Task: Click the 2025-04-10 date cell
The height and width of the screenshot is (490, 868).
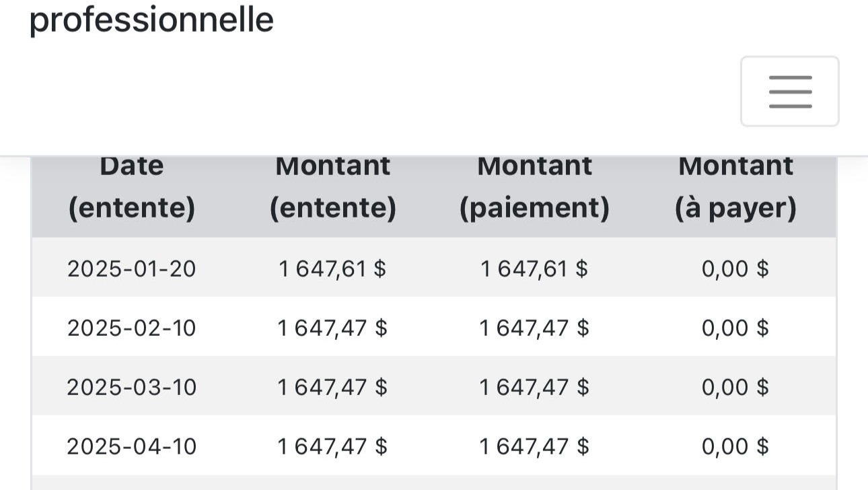Action: (x=132, y=447)
